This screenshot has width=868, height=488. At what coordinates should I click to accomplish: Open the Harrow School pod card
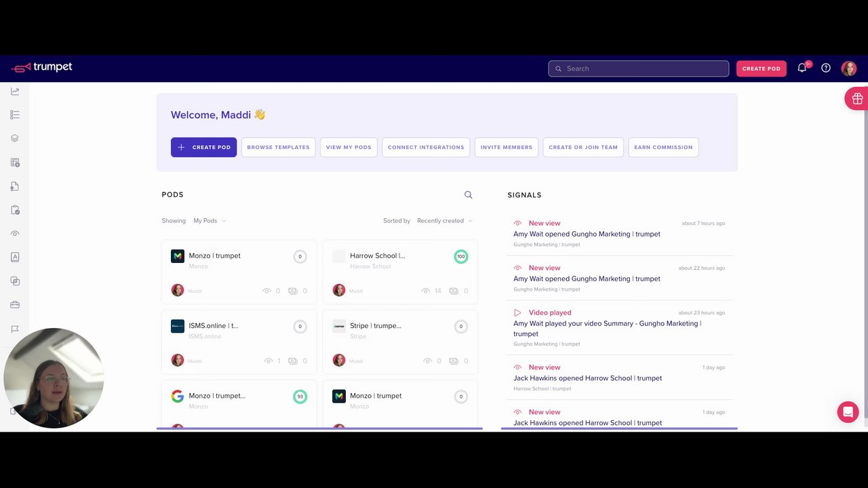coord(400,272)
